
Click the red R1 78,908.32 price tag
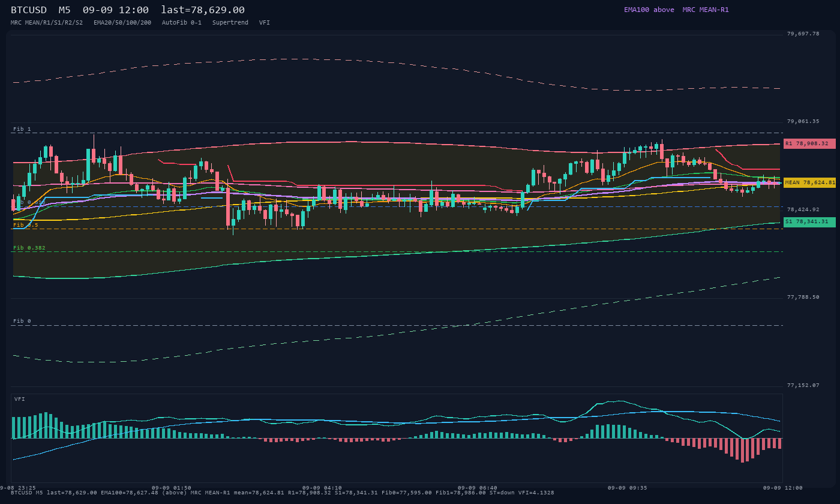(x=809, y=144)
